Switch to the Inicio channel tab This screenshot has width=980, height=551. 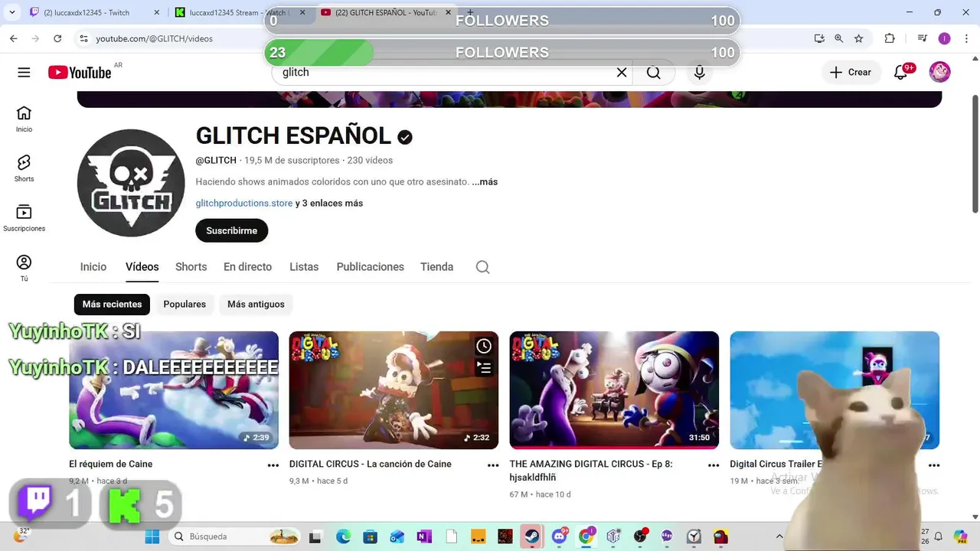[93, 267]
